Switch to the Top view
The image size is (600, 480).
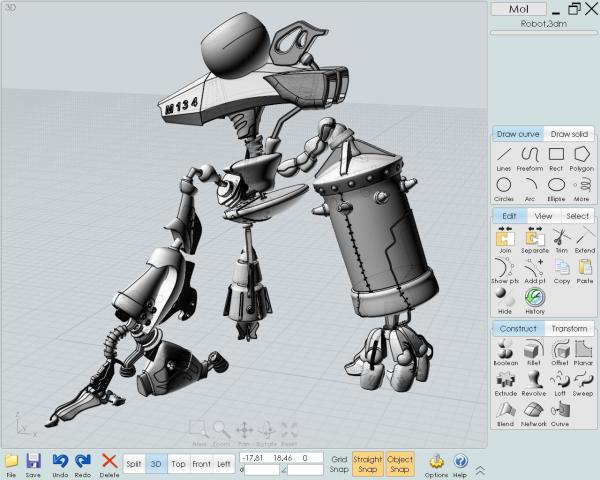click(x=178, y=464)
